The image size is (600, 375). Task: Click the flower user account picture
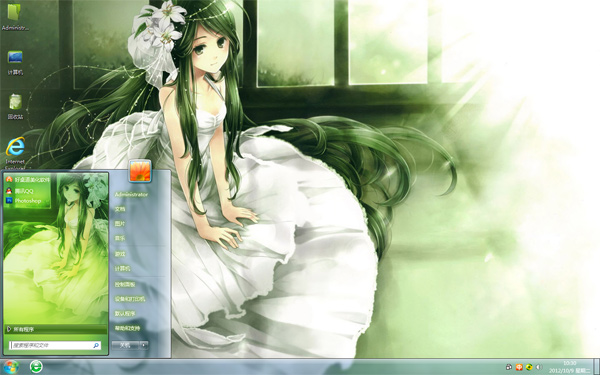[x=140, y=171]
